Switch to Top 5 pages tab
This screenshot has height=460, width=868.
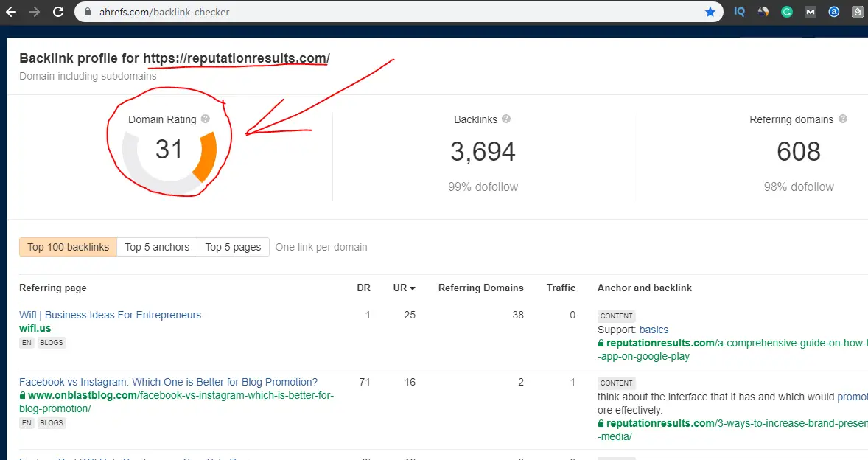233,247
